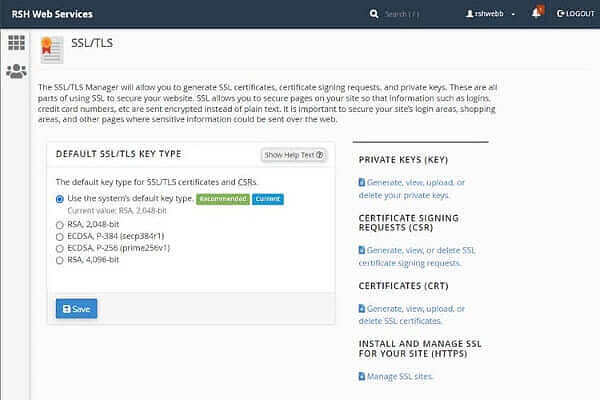The height and width of the screenshot is (400, 600).
Task: Click the SSL/TLS certificate page icon
Action: pyautogui.click(x=48, y=45)
